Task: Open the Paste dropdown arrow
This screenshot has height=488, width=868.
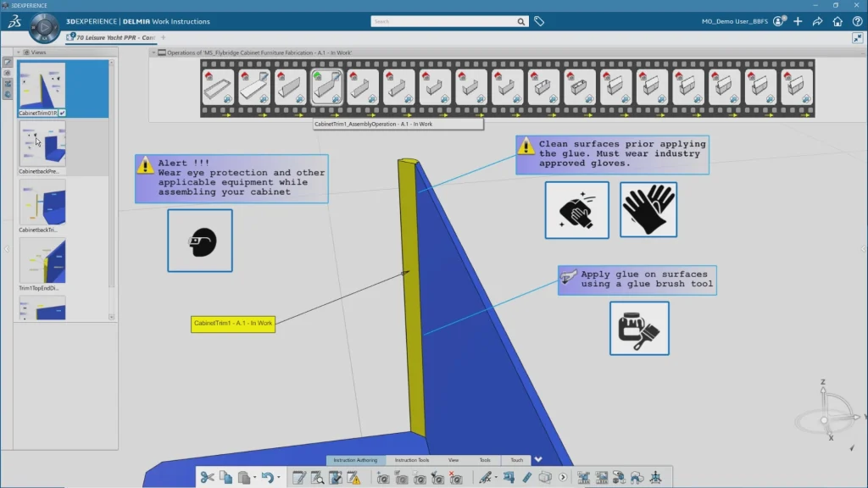Action: (x=254, y=478)
